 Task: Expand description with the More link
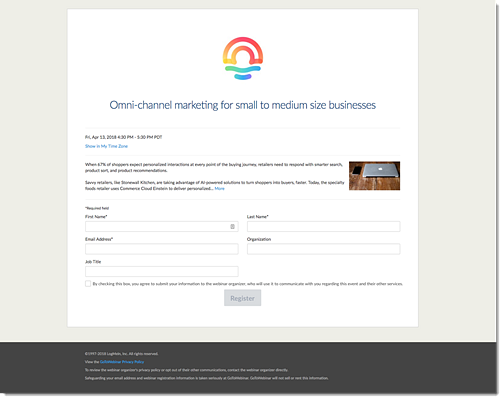click(219, 189)
